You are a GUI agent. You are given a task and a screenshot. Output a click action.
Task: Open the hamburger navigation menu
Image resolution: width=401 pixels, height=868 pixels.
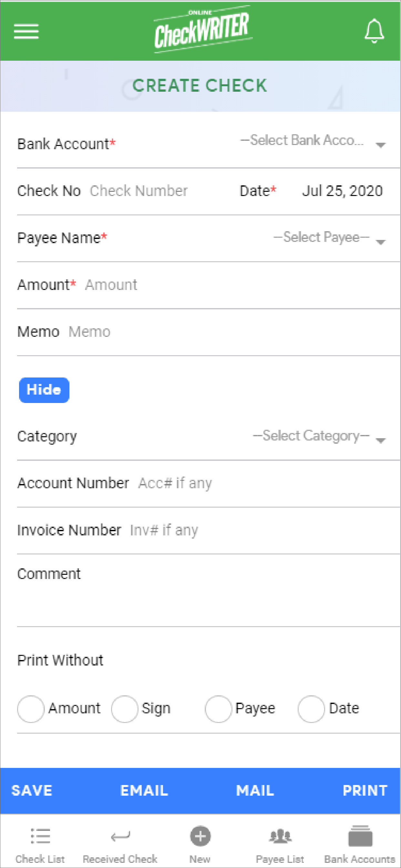coord(26,31)
